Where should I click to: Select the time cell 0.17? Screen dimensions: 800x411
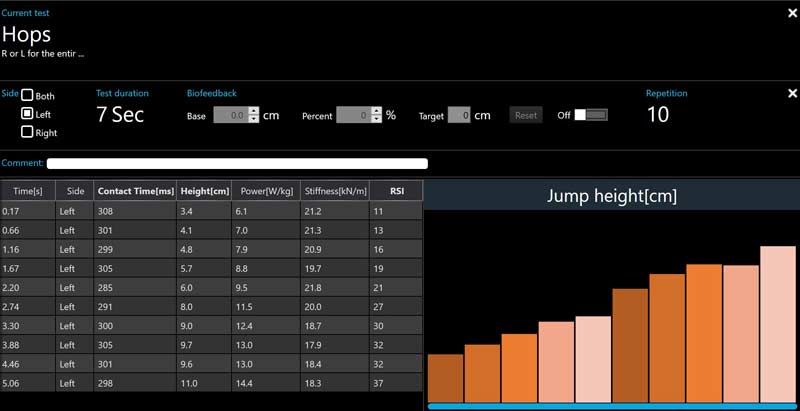[x=28, y=211]
